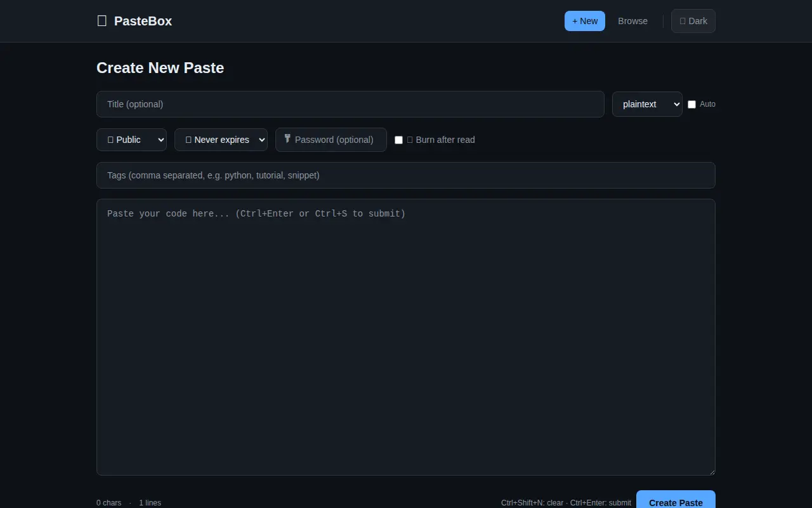Click the + New button
Image resolution: width=812 pixels, height=508 pixels.
click(585, 21)
